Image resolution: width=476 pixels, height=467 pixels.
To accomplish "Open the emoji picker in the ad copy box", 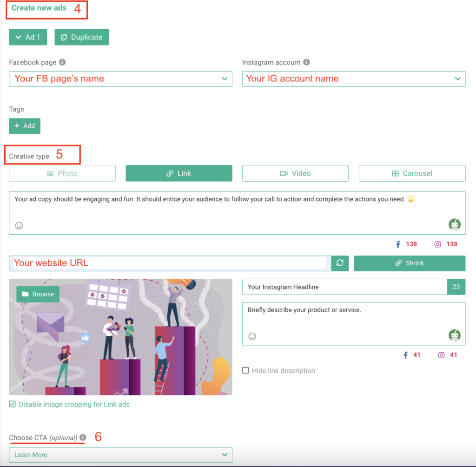I will click(x=19, y=225).
